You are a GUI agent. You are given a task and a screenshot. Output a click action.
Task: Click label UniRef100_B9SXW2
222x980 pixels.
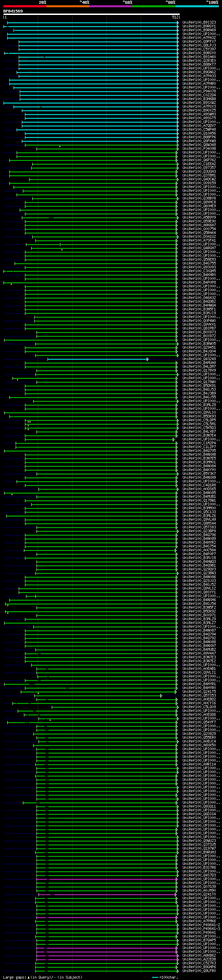199,103
